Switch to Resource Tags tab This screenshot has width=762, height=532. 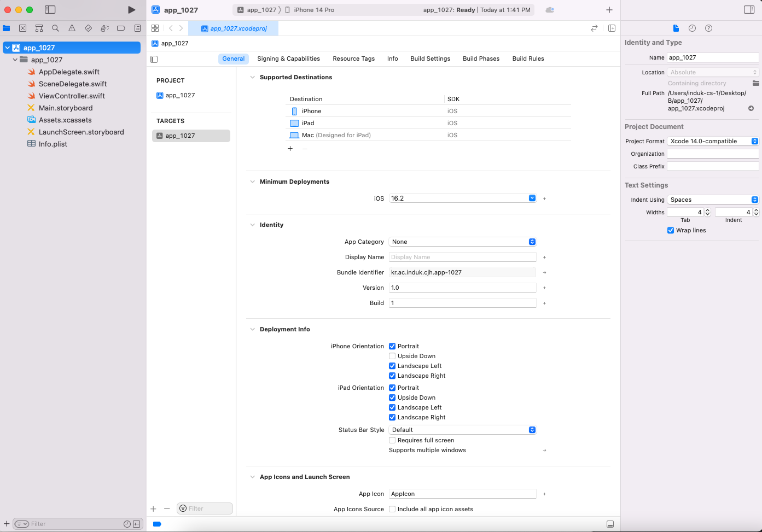(353, 59)
